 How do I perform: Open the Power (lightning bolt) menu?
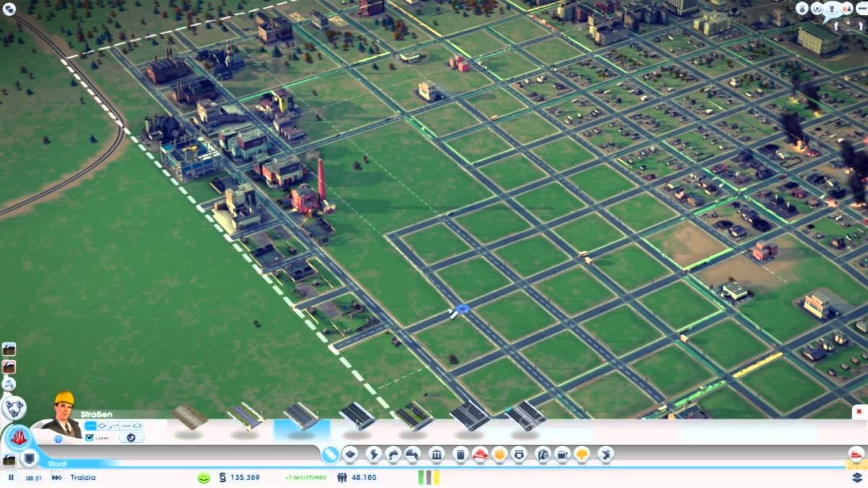point(373,455)
